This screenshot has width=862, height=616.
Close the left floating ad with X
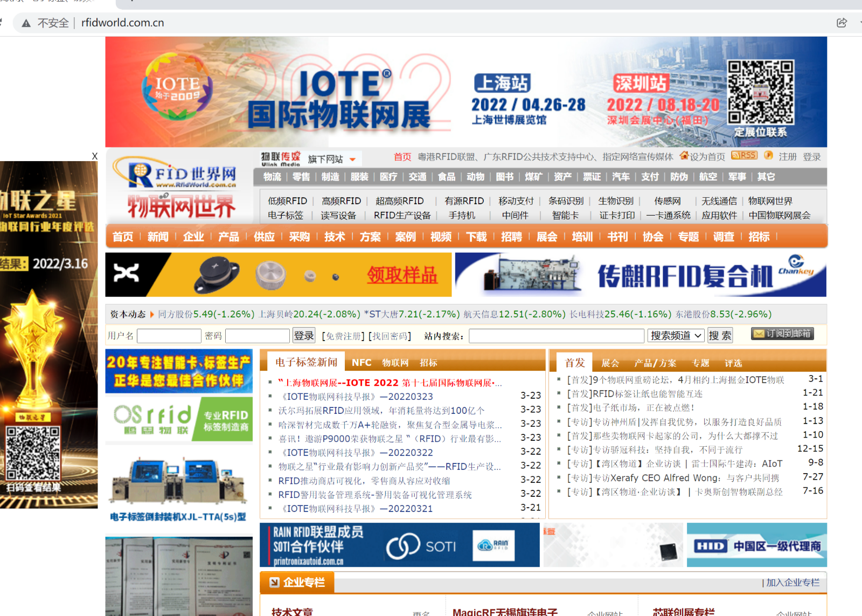click(95, 156)
